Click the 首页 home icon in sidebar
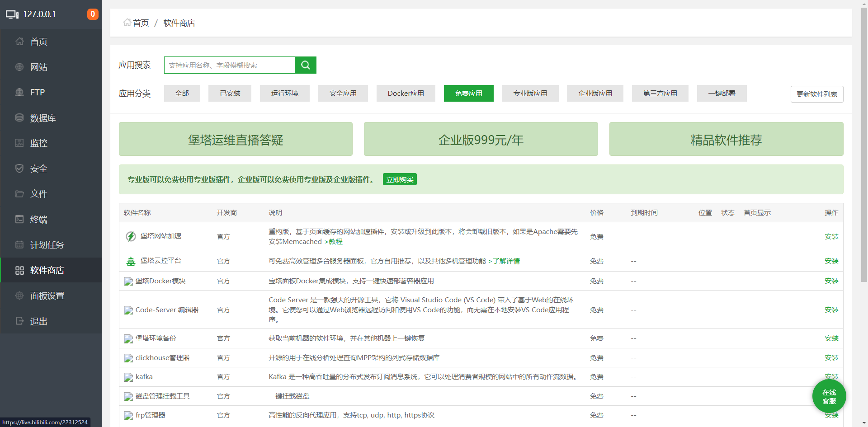Screen dimensions: 868x427 tap(19, 42)
